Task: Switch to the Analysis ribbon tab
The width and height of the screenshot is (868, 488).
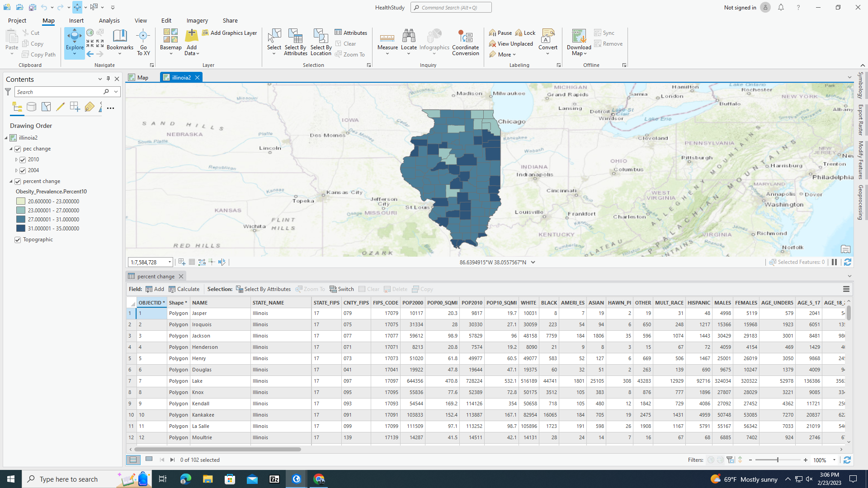Action: pos(109,20)
